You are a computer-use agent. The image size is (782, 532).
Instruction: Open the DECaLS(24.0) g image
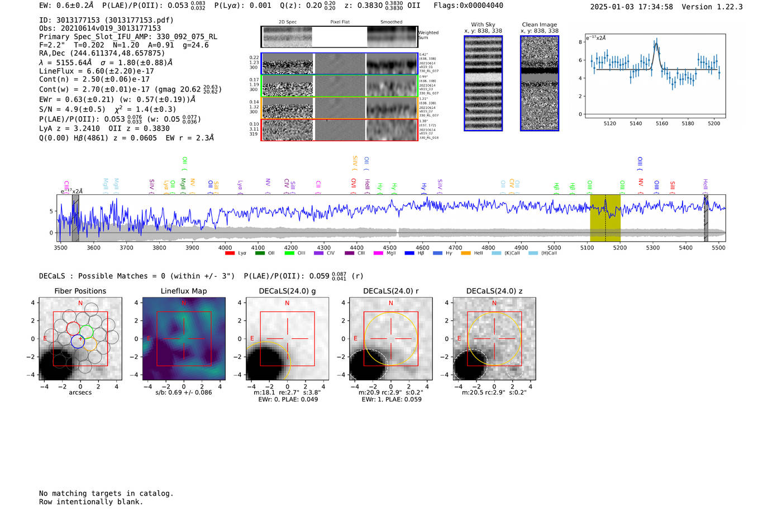pos(287,339)
